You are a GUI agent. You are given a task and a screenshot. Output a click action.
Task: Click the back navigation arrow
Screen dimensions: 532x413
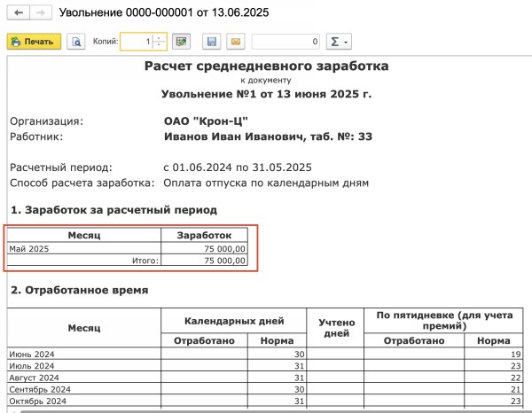(x=17, y=13)
